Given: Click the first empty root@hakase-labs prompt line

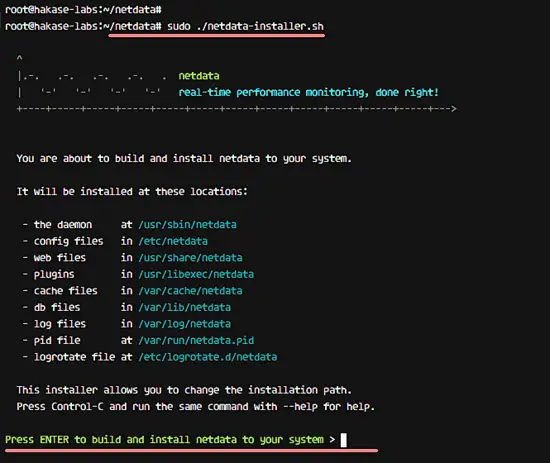Looking at the screenshot, I should (x=83, y=9).
